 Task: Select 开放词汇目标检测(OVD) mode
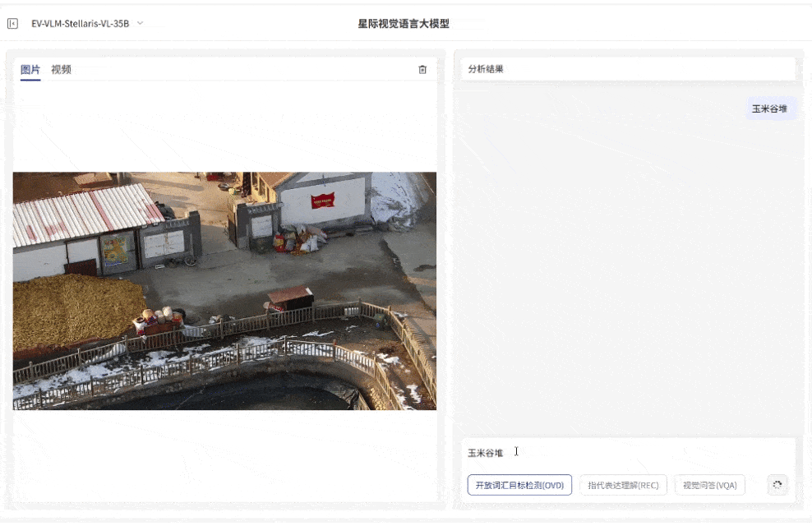519,485
